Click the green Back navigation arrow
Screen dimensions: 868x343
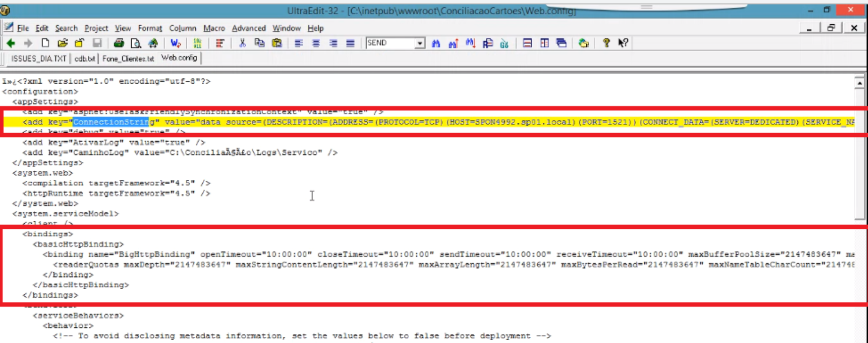[x=10, y=43]
